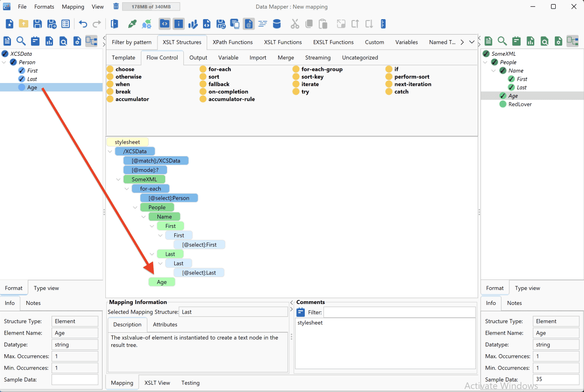584x392 pixels.
Task: Open the Mapping menu
Action: coord(73,7)
